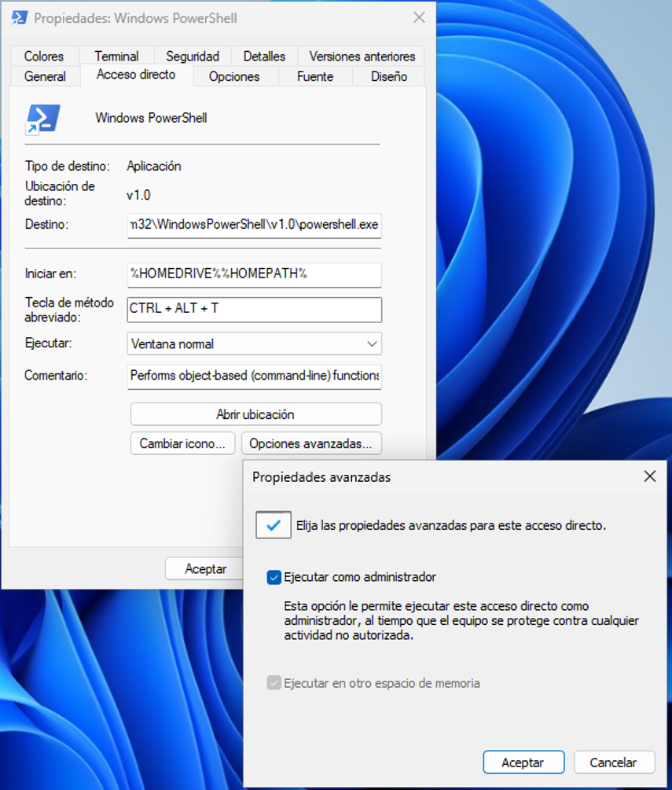Screen dimensions: 672x790
Task: Click Aceptar in Propiedades avanzadas dialog
Action: 523,762
